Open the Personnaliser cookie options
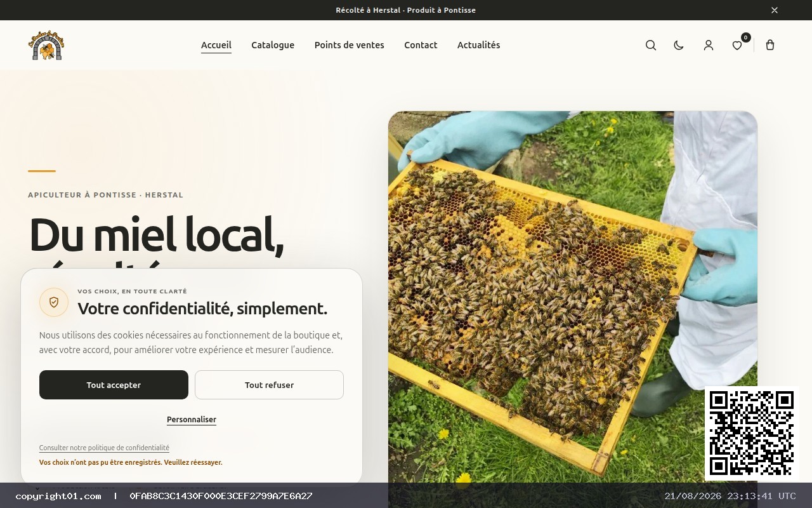This screenshot has width=812, height=508. [x=192, y=420]
